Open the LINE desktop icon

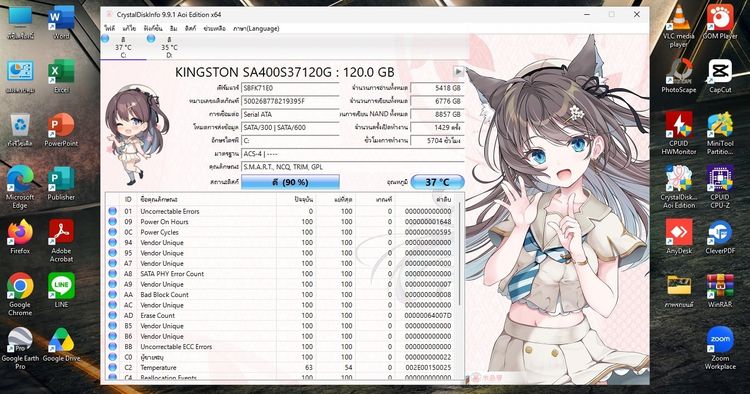[61, 291]
